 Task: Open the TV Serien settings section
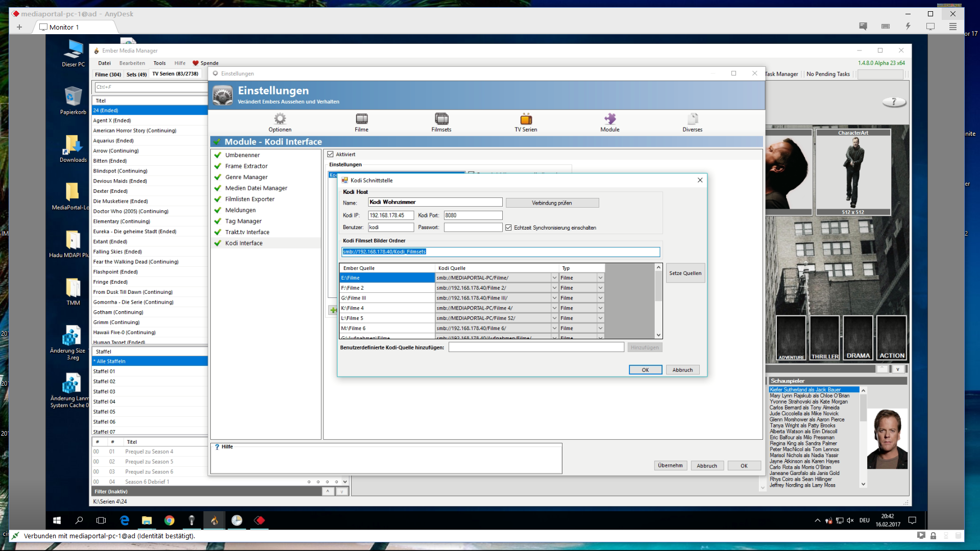pyautogui.click(x=526, y=122)
